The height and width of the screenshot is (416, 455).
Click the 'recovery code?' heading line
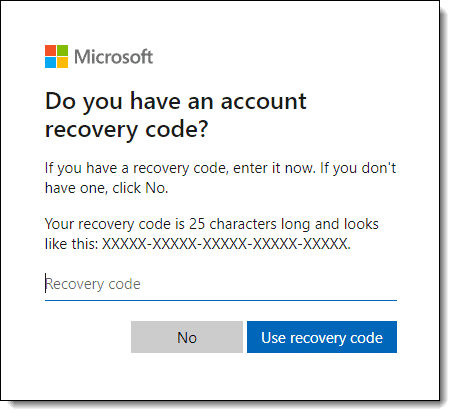point(127,130)
